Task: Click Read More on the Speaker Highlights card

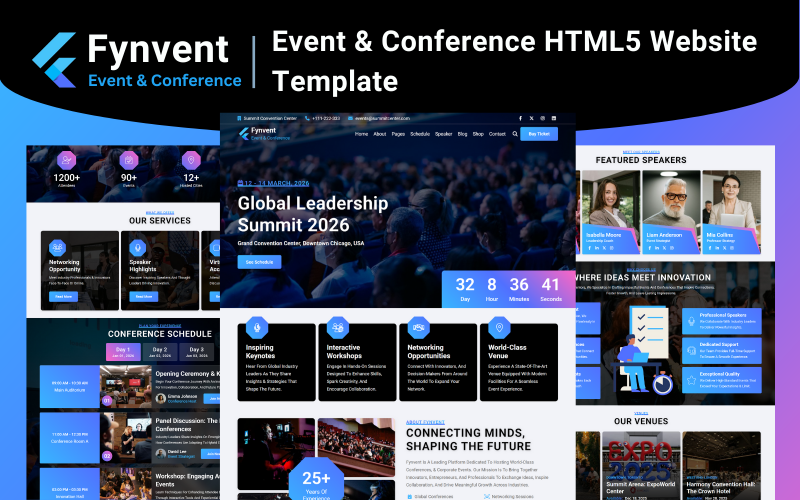Action: [x=143, y=296]
